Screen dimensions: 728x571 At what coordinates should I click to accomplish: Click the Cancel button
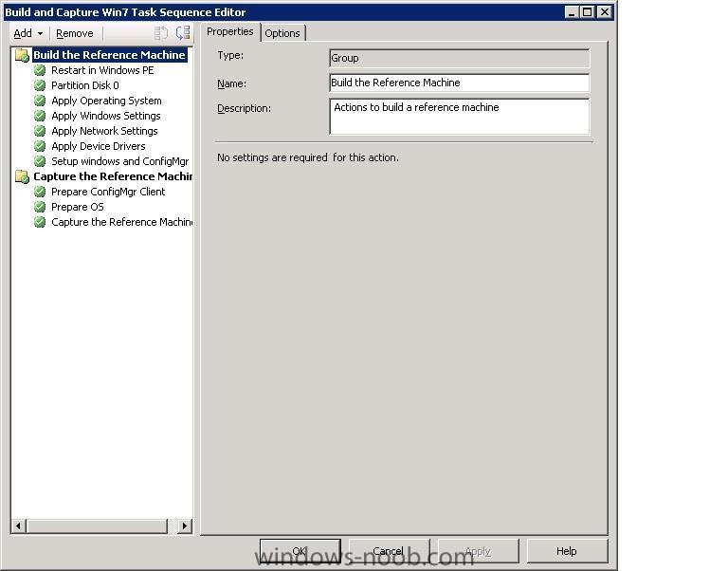point(389,551)
